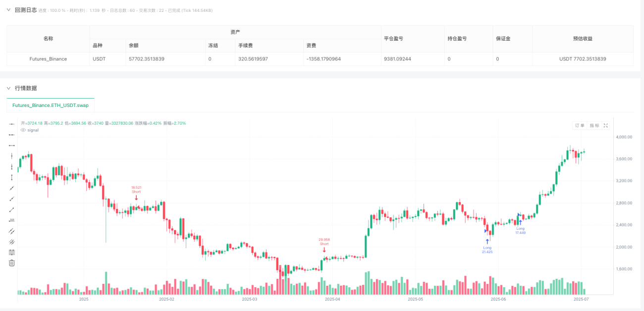Toggle visibility of the signal indicator
This screenshot has height=311, width=644.
click(23, 130)
